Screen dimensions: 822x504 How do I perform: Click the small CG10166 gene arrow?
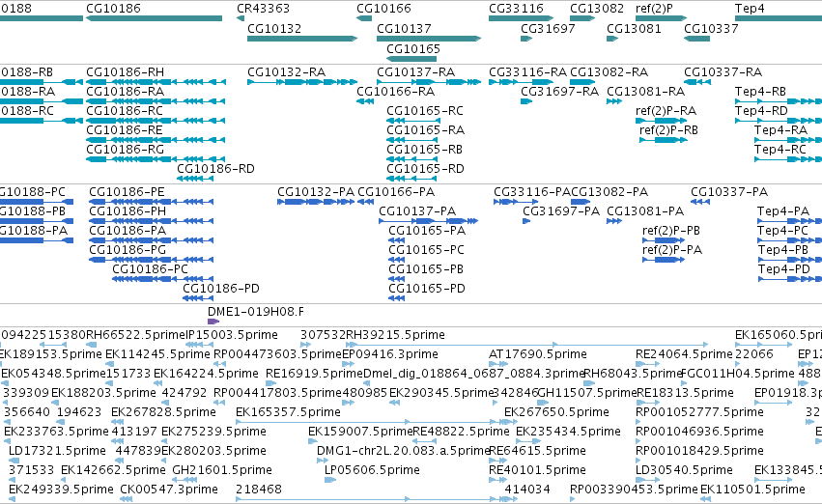click(x=364, y=18)
